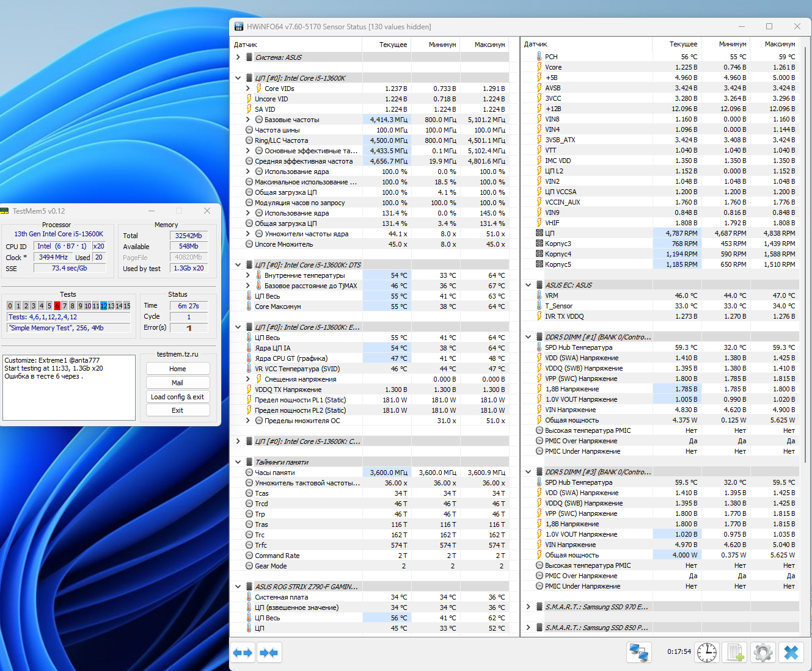Click the lightning icon beside Vcore
This screenshot has height=671, width=812.
(539, 67)
